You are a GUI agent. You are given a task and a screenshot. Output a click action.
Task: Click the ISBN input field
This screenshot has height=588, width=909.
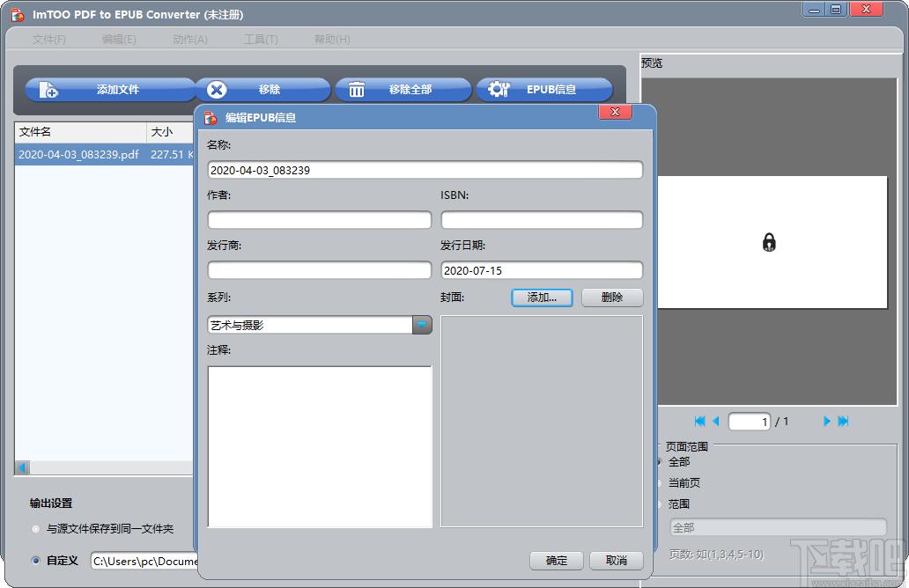point(542,220)
